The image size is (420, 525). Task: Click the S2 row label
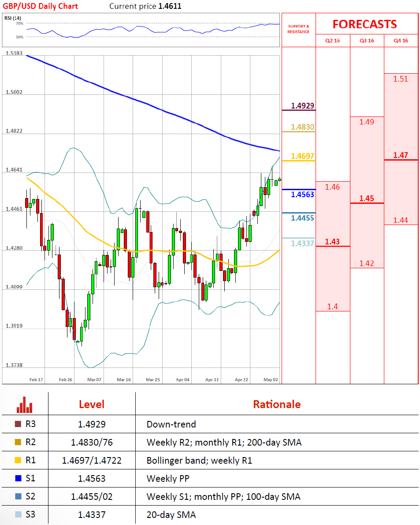click(30, 496)
